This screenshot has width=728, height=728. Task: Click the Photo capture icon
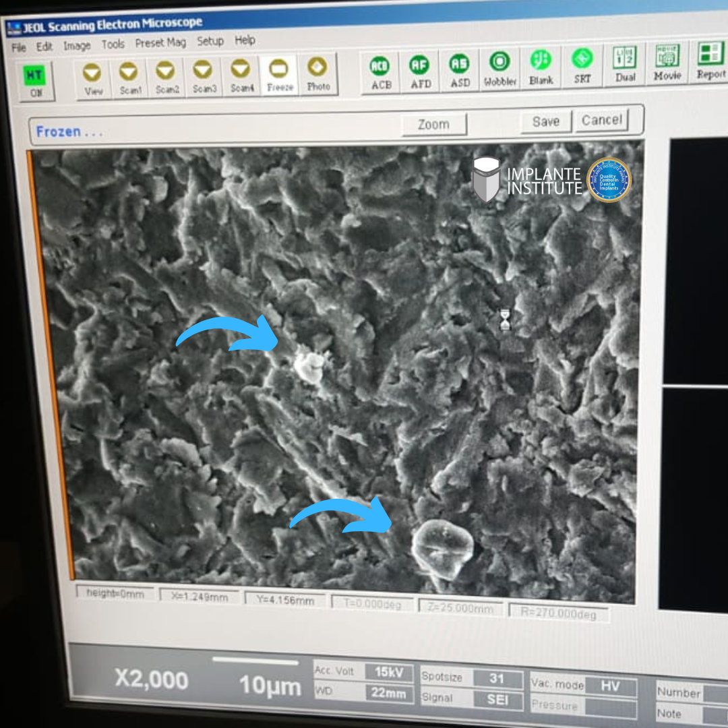(x=317, y=73)
